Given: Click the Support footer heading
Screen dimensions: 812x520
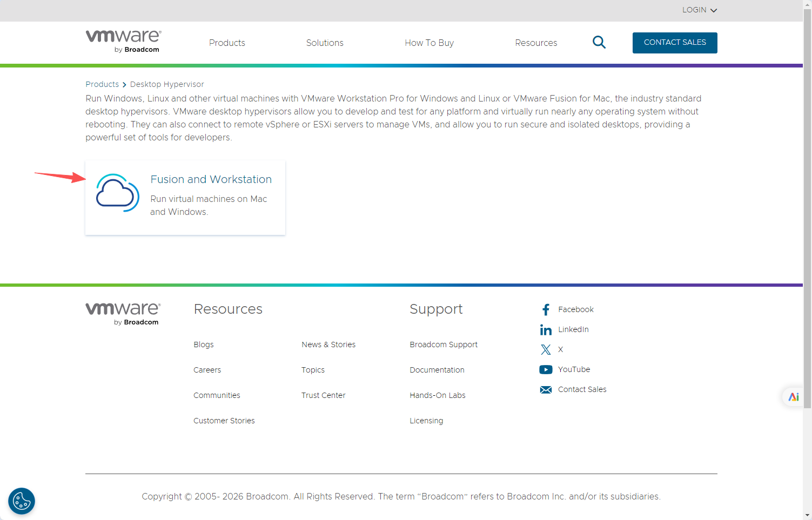Looking at the screenshot, I should tap(436, 309).
